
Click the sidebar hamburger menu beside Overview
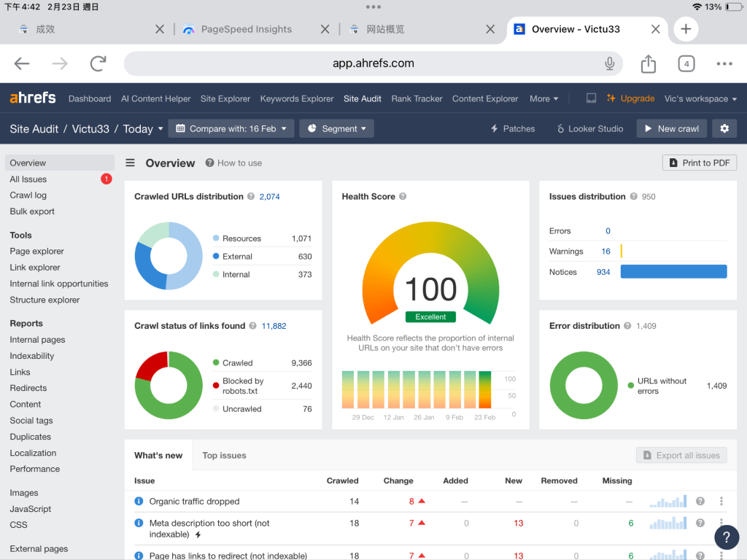point(131,163)
